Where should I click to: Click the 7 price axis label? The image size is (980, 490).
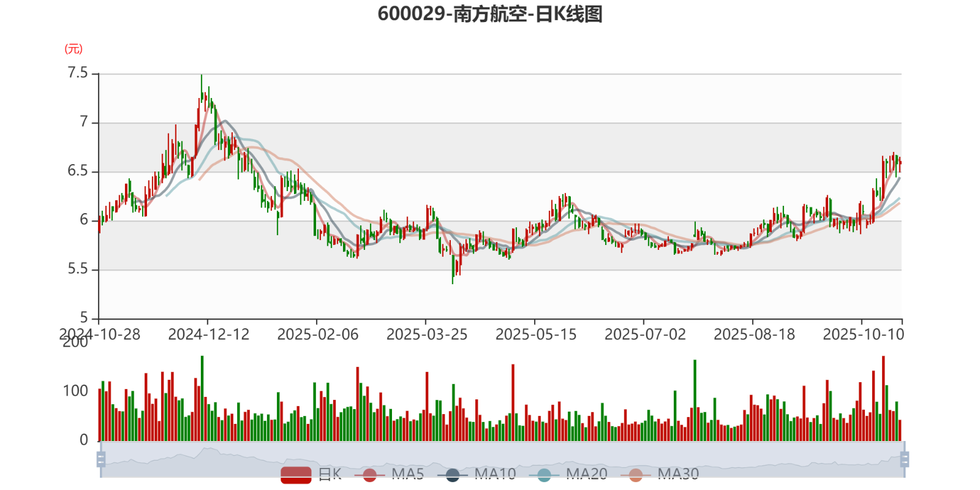84,122
